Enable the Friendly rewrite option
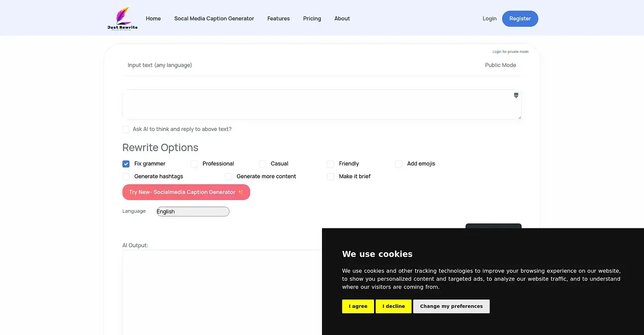644x335 pixels. click(x=331, y=164)
